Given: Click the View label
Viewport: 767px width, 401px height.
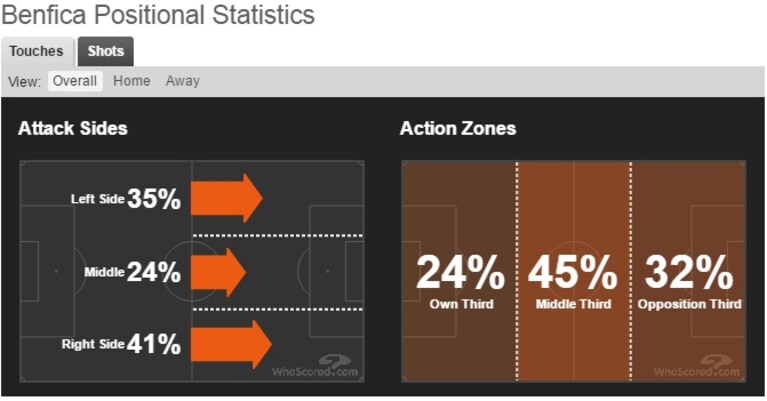Looking at the screenshot, I should pos(24,81).
